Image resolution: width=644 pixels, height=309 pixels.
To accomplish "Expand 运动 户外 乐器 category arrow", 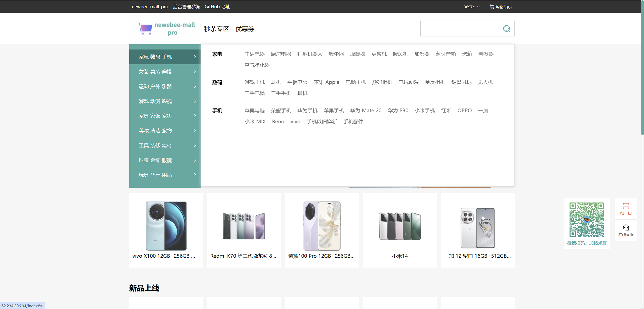I will pos(194,86).
